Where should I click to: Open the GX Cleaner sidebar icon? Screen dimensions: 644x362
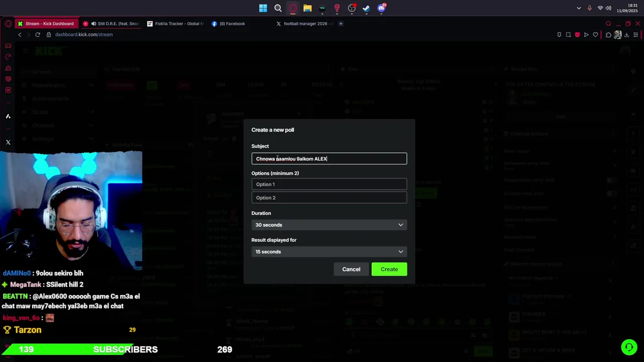click(x=8, y=68)
